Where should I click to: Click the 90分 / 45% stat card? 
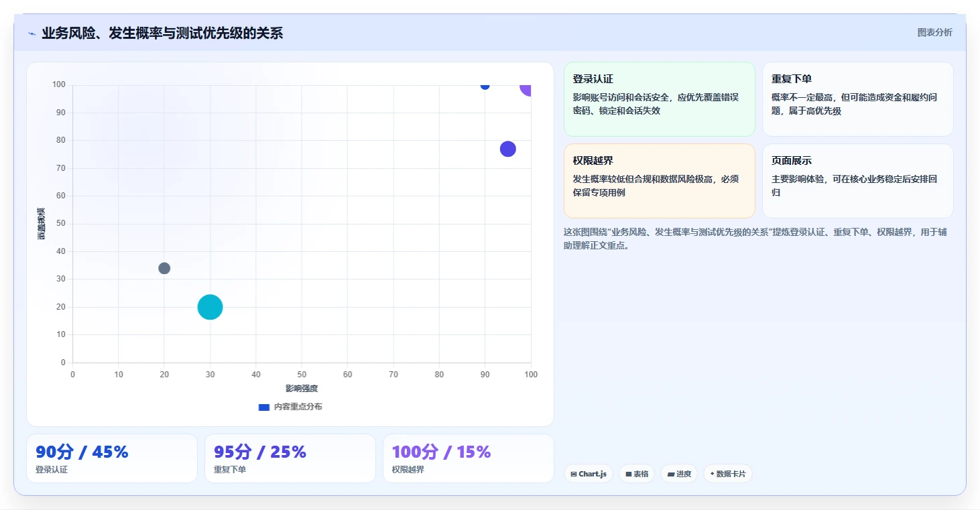point(112,458)
